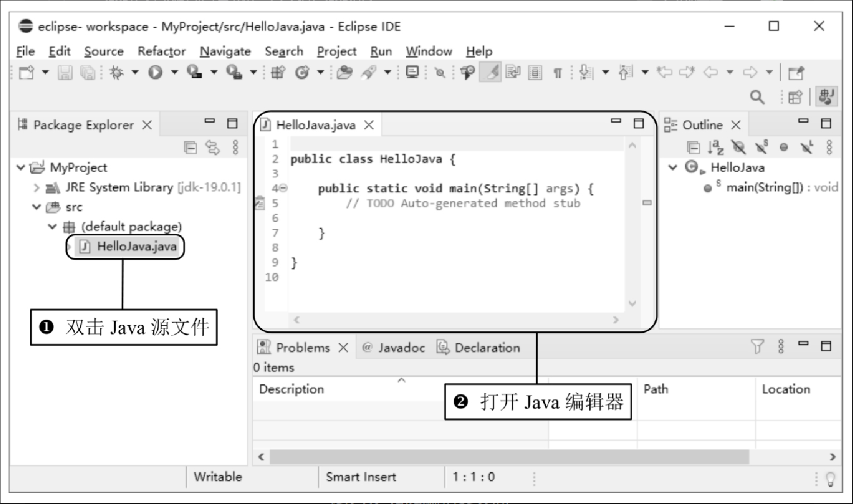Click the Problems view filter icon

[757, 346]
